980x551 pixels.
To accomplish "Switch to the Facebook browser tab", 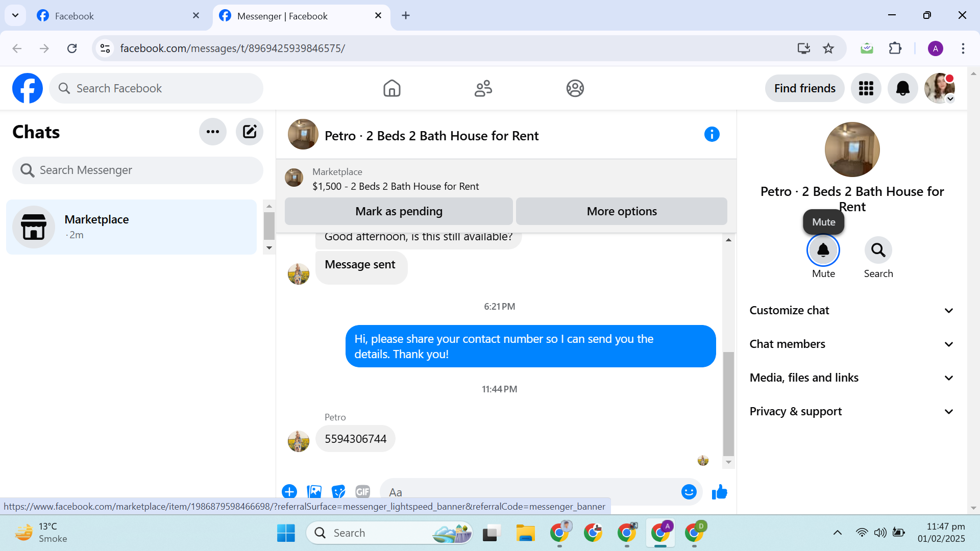I will [x=75, y=16].
